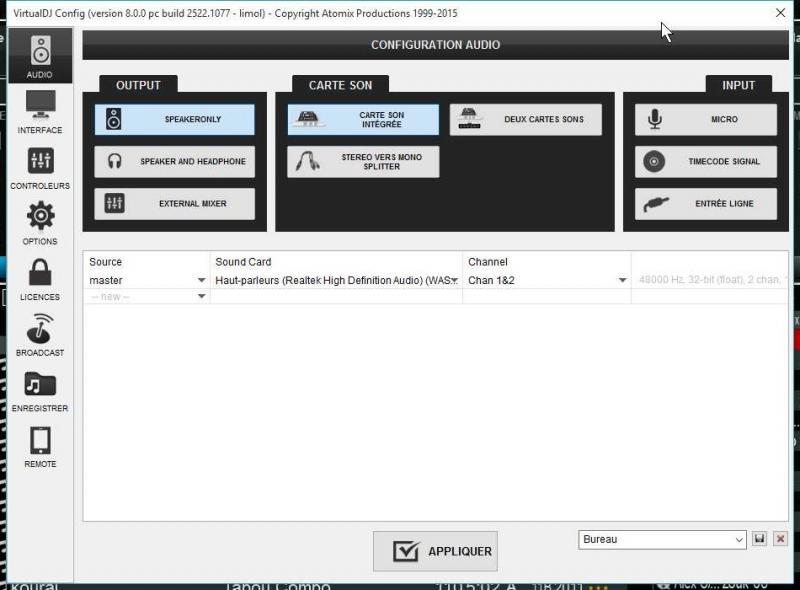Choose the External Mixer output option
This screenshot has width=800, height=590.
[175, 204]
